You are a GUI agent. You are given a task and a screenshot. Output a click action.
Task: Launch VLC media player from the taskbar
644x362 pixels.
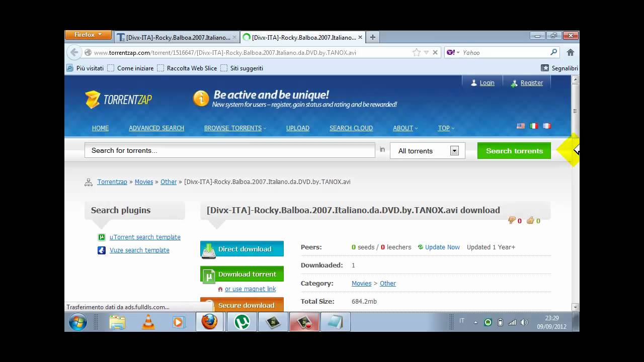[148, 322]
